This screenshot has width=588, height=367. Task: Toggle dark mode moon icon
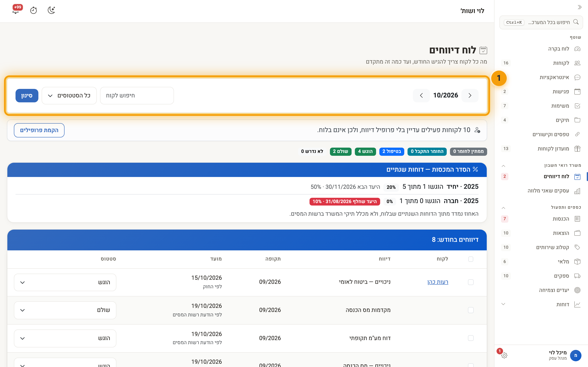coord(51,10)
